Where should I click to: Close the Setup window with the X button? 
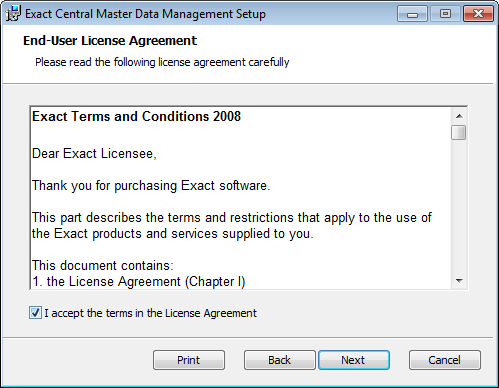point(478,14)
